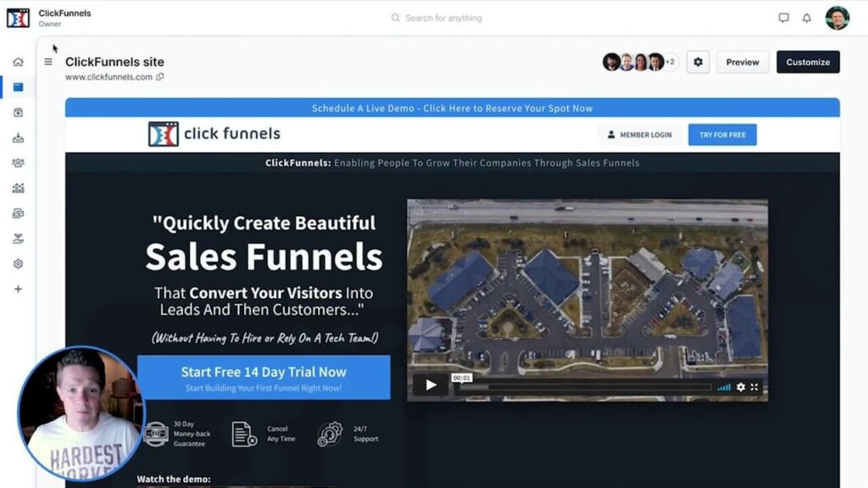The width and height of the screenshot is (868, 488).
Task: Click the 30 Day Money-back Guarantee icon
Action: 156,434
